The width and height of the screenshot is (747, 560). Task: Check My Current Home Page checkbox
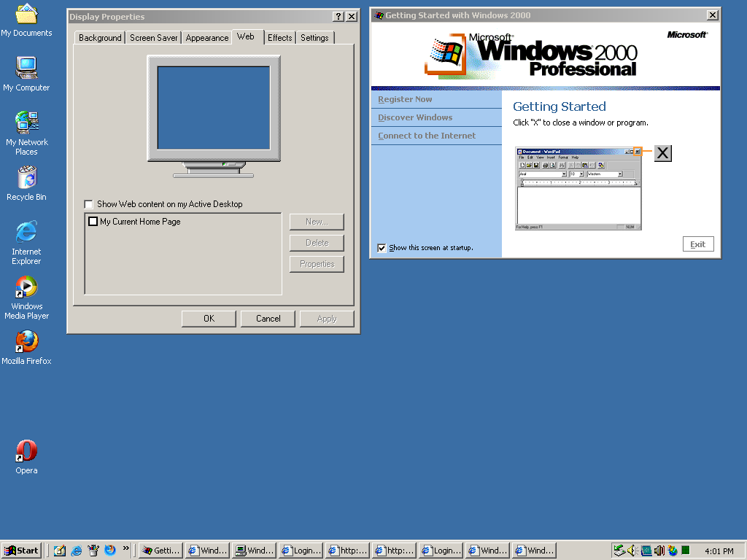coord(93,222)
